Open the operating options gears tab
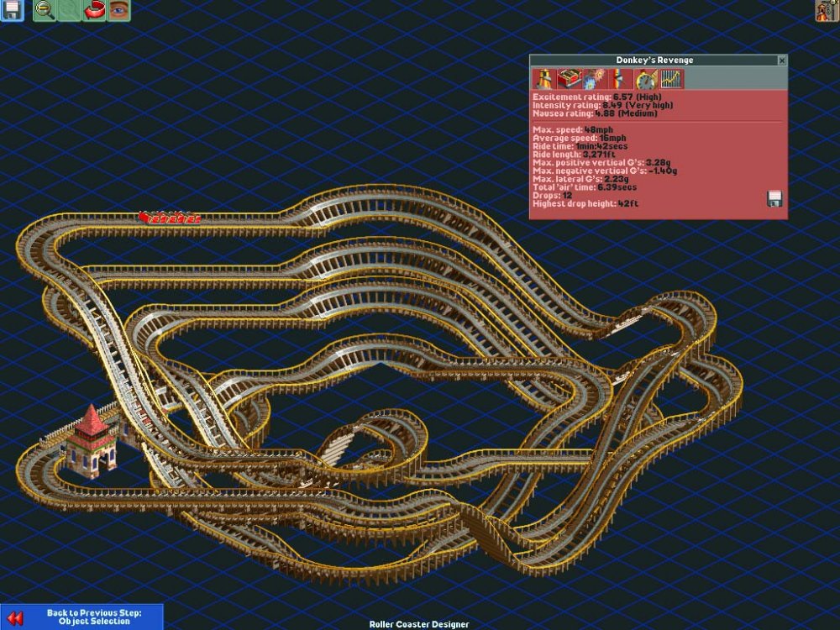Screen dimensions: 840x630 [594, 79]
